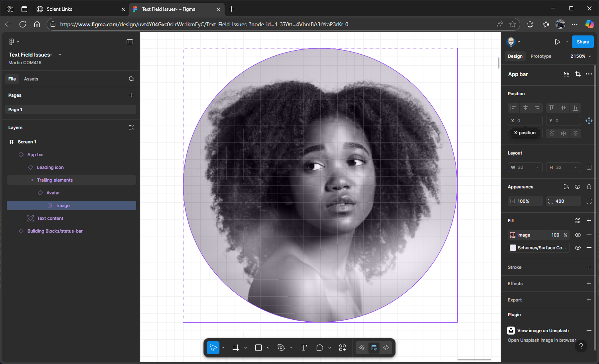599x364 pixels.
Task: Toggle the left sidebar panel icon
Action: tap(130, 42)
